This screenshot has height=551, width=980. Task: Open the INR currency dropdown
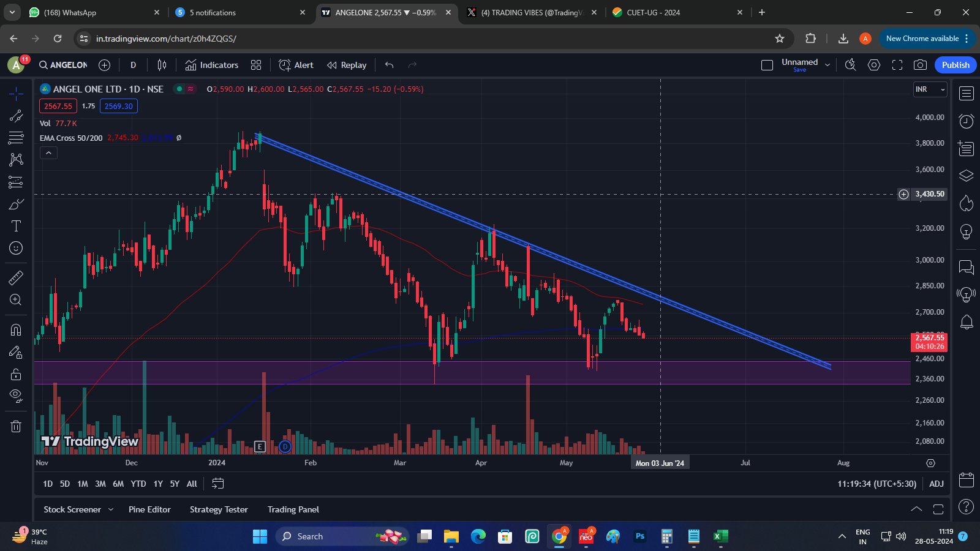930,89
